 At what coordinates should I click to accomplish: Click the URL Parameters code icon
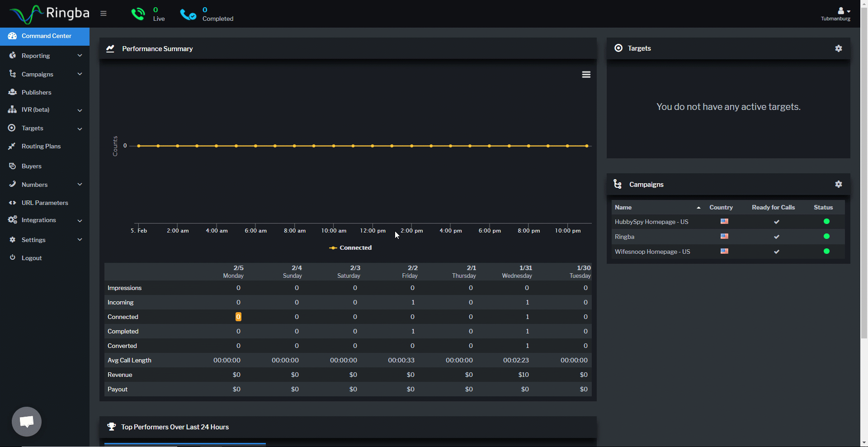pos(12,203)
